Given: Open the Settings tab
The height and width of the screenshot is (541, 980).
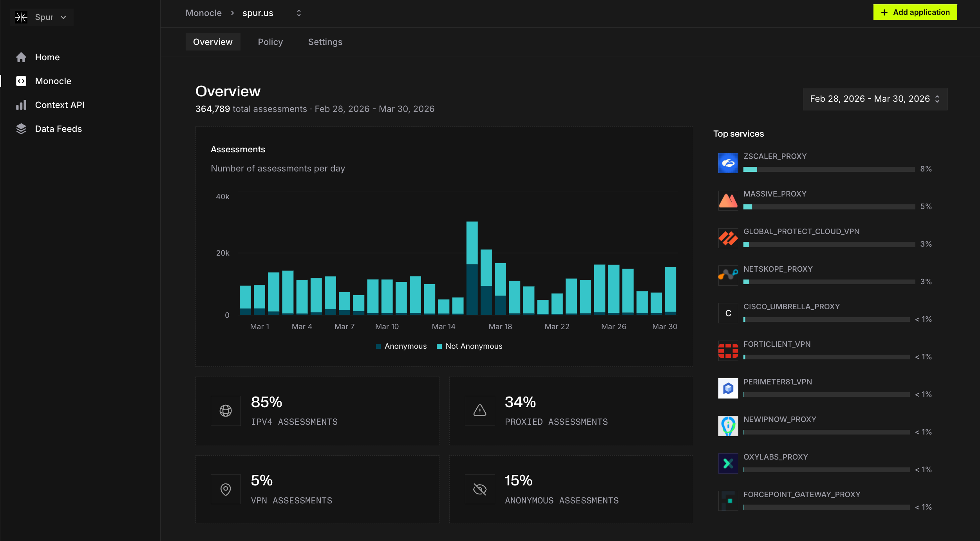Looking at the screenshot, I should (325, 42).
